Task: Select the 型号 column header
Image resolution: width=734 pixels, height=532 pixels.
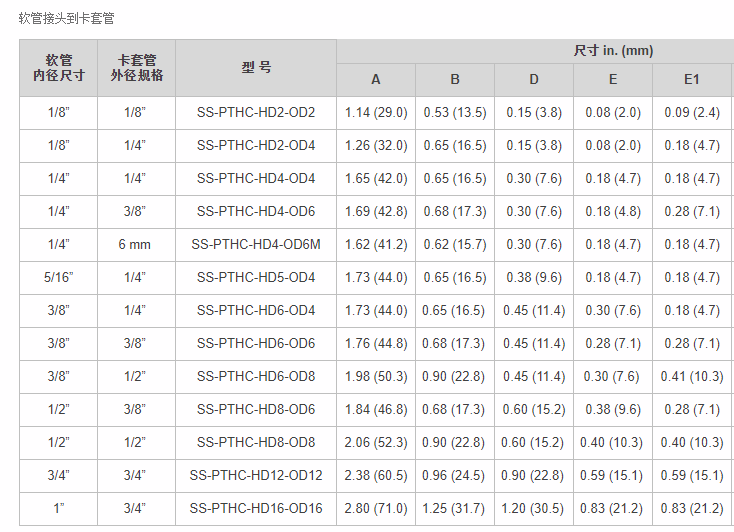Action: coord(256,68)
